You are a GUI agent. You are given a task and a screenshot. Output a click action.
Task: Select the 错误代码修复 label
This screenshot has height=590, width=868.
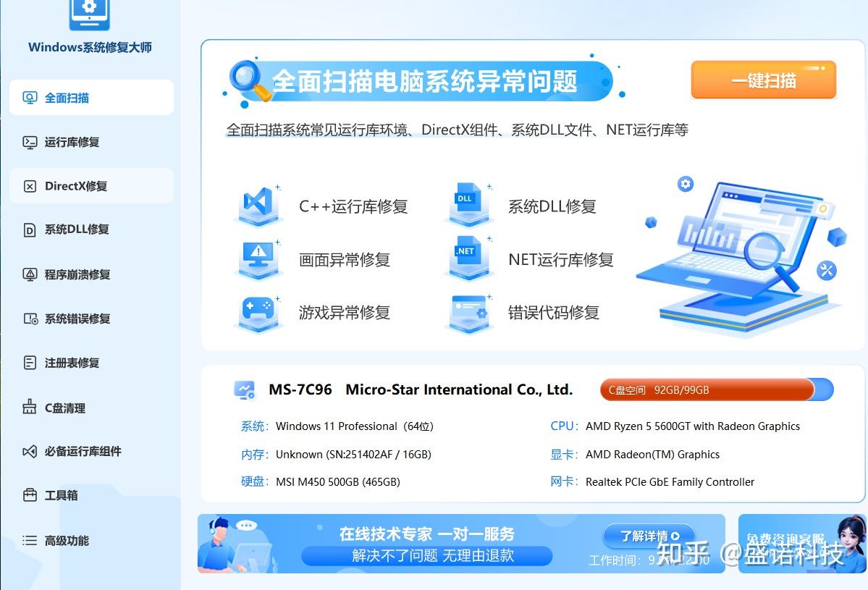554,313
